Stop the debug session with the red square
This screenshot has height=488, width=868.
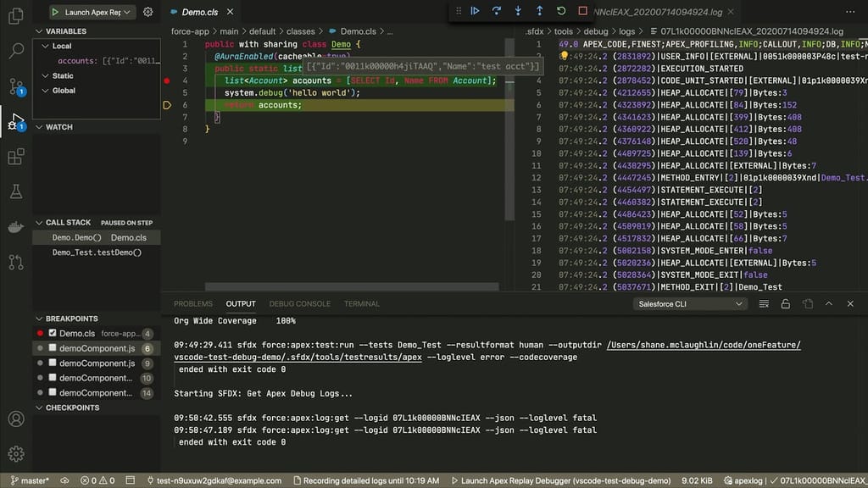point(582,10)
